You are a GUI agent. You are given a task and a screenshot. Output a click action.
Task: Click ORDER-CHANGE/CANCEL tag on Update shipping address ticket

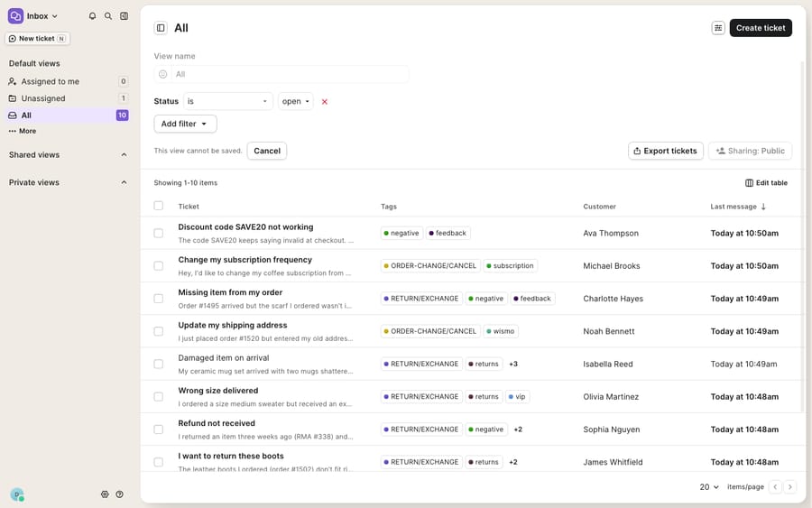pos(429,331)
